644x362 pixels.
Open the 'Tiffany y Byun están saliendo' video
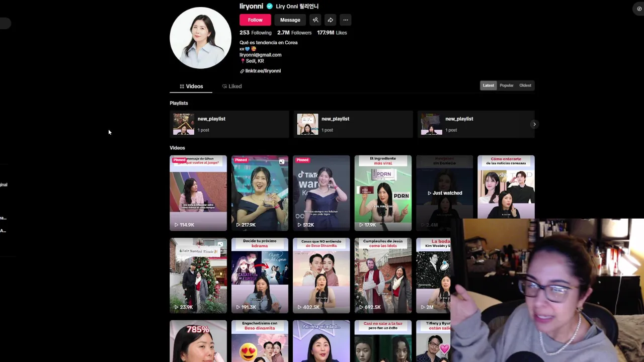433,341
